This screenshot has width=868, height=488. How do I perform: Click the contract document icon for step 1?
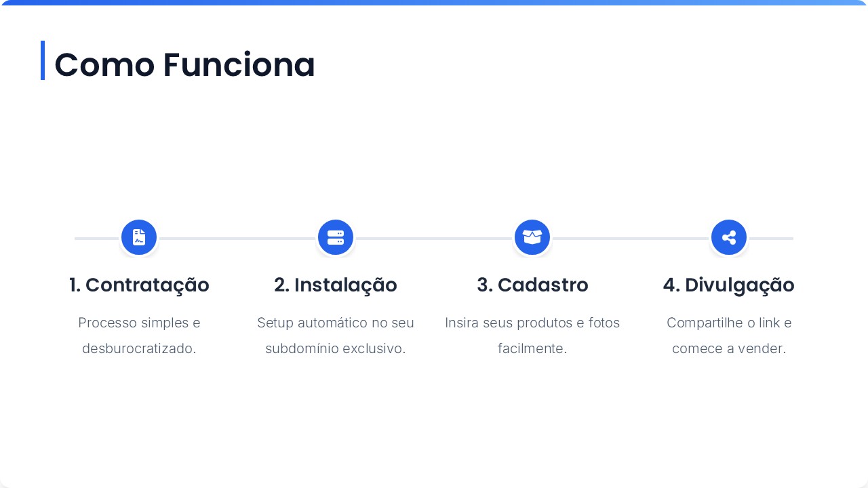[x=139, y=238]
